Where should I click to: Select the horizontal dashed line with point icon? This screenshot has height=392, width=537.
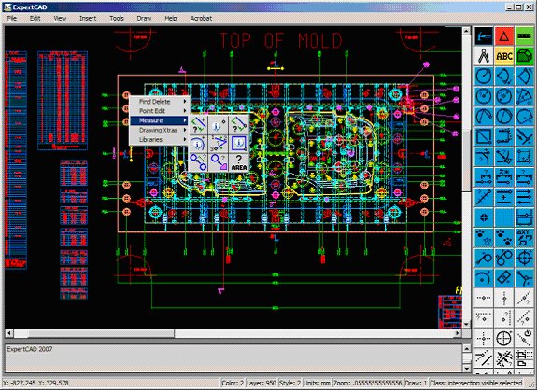(x=484, y=298)
